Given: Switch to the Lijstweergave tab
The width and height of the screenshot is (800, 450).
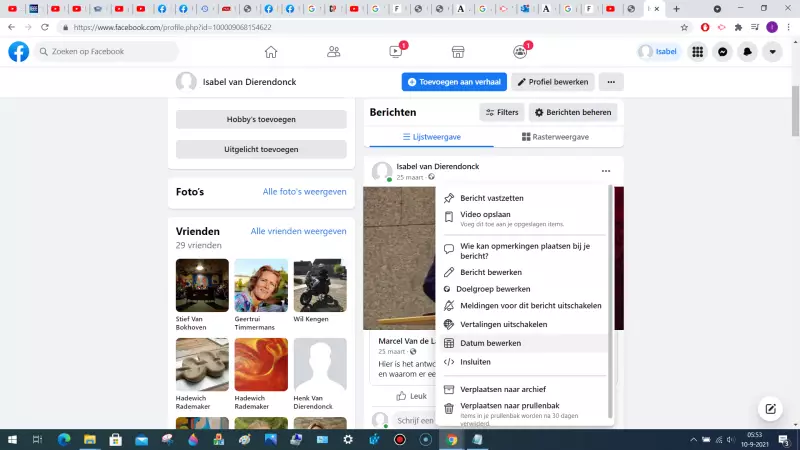Looking at the screenshot, I should click(431, 137).
